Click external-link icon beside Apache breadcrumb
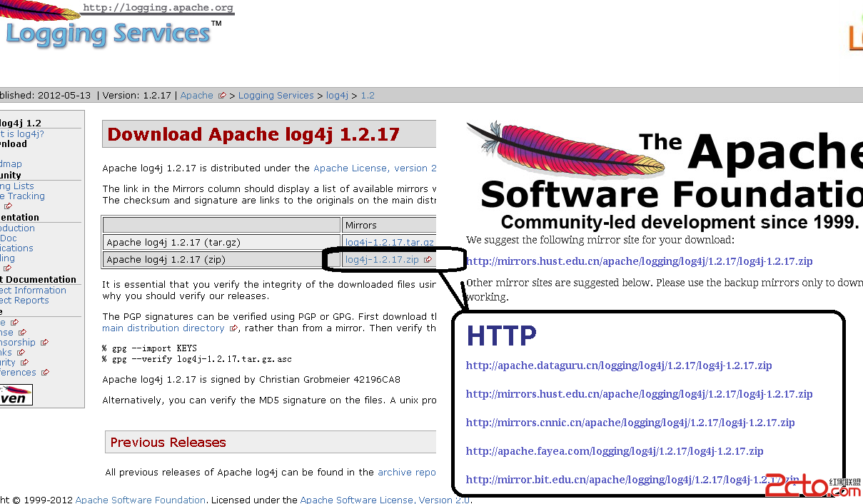 [x=223, y=96]
